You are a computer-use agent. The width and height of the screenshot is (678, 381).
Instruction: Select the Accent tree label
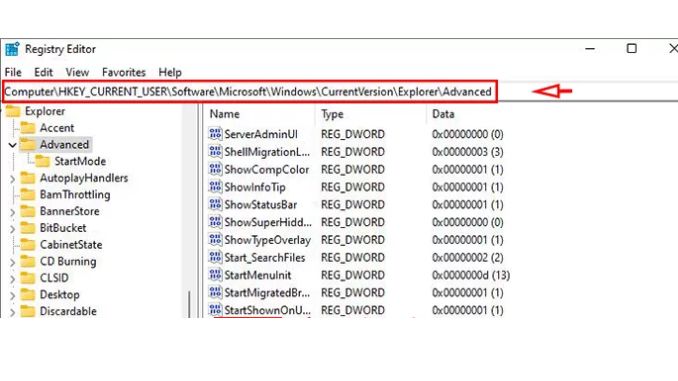click(57, 128)
